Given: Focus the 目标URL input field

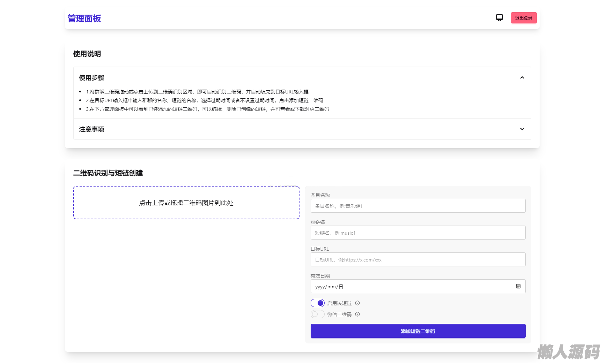Looking at the screenshot, I should click(418, 259).
